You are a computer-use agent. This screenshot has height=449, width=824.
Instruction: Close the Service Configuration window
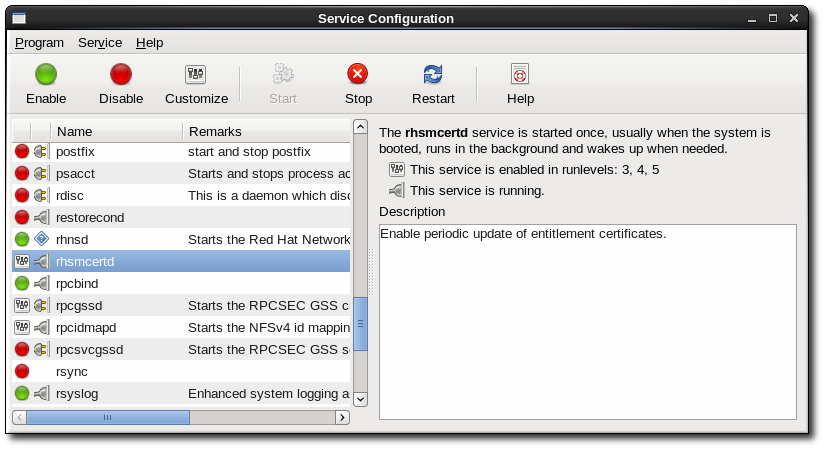[x=794, y=18]
